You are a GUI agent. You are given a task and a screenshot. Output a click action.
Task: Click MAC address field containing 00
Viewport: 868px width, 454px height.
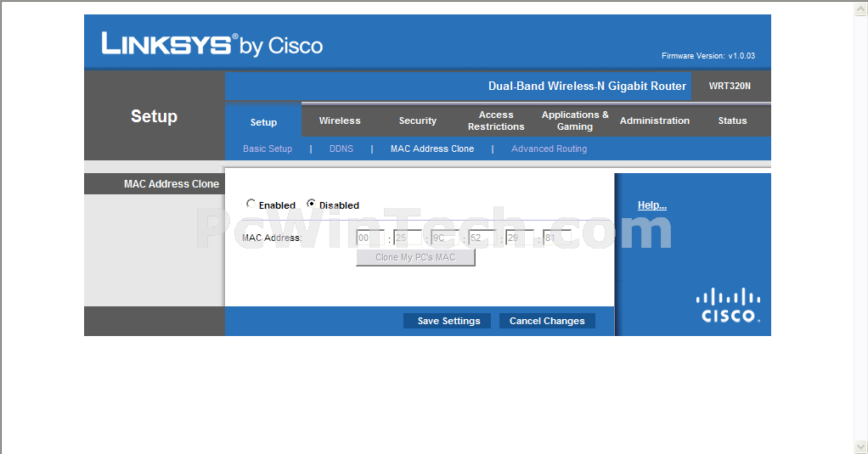click(x=370, y=238)
